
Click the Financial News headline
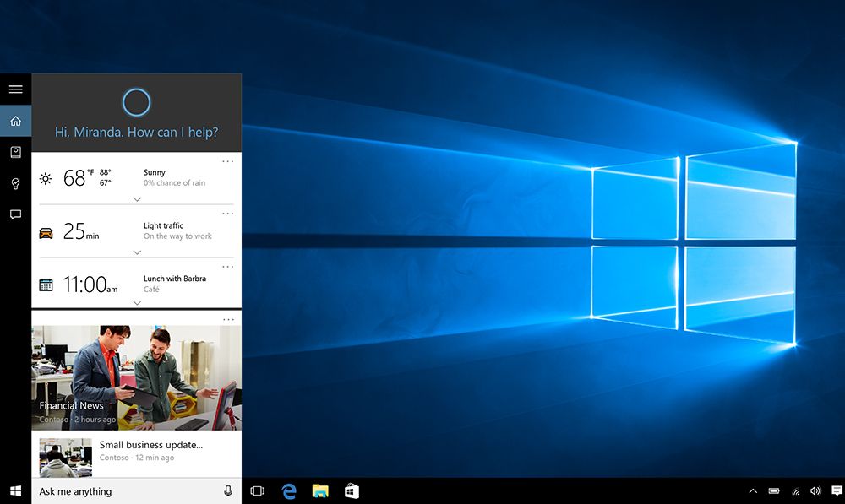click(x=71, y=405)
